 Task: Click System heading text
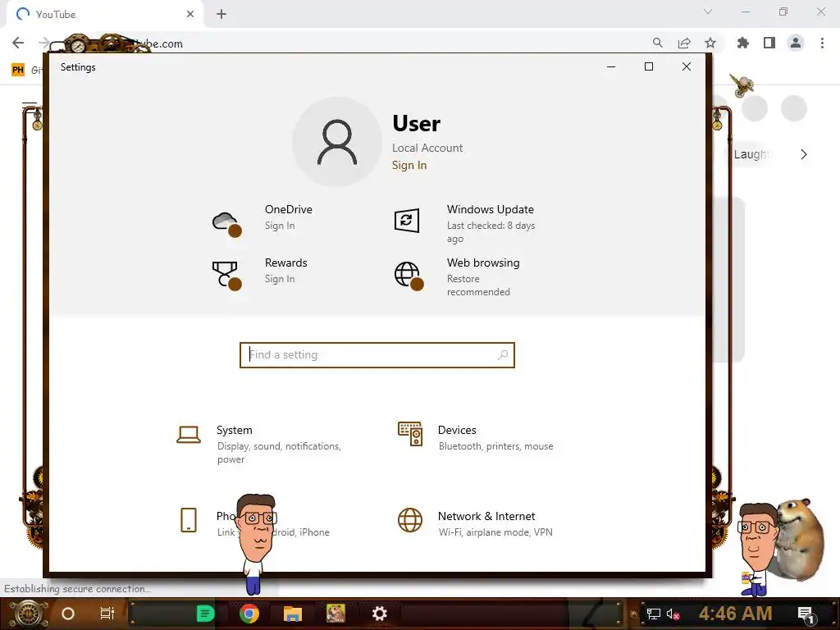pyautogui.click(x=234, y=430)
